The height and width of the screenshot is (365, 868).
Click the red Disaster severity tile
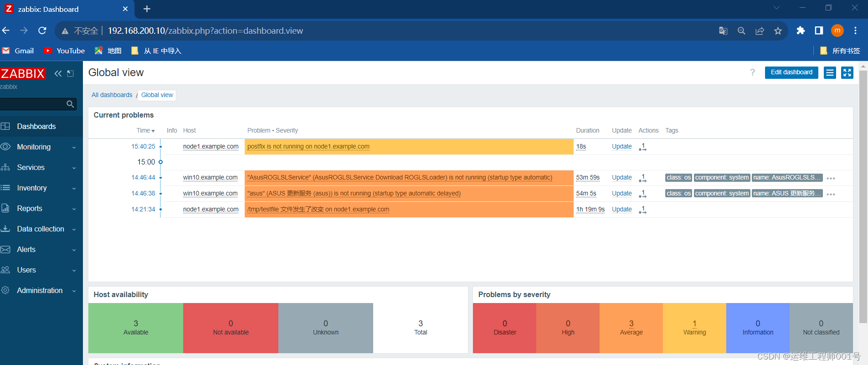point(504,328)
